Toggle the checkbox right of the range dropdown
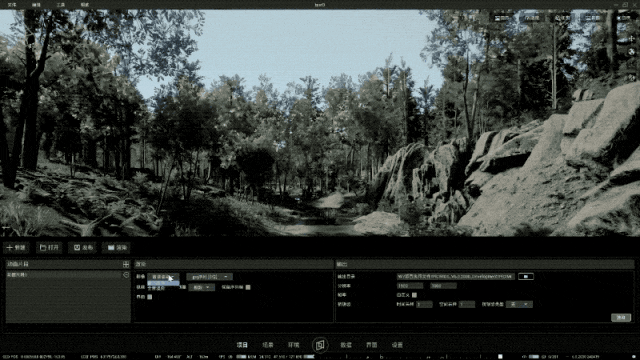 [248, 287]
